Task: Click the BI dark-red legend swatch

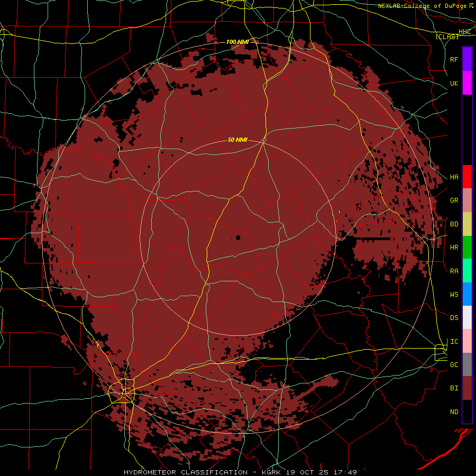Action: (467, 388)
